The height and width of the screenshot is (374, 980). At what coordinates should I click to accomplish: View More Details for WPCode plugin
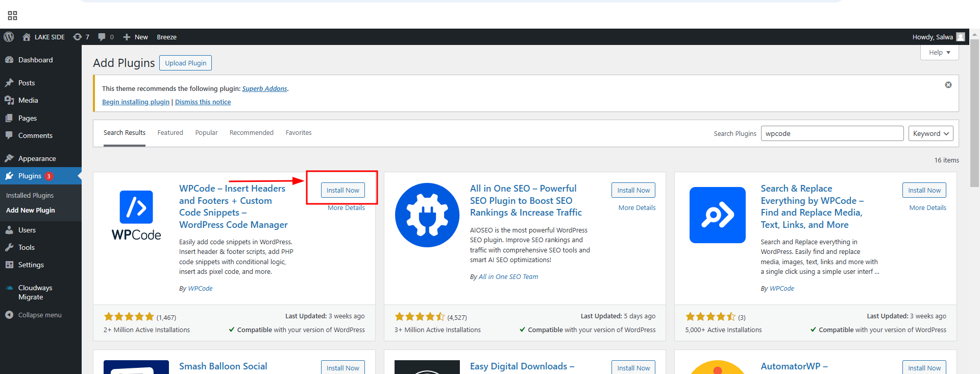346,208
